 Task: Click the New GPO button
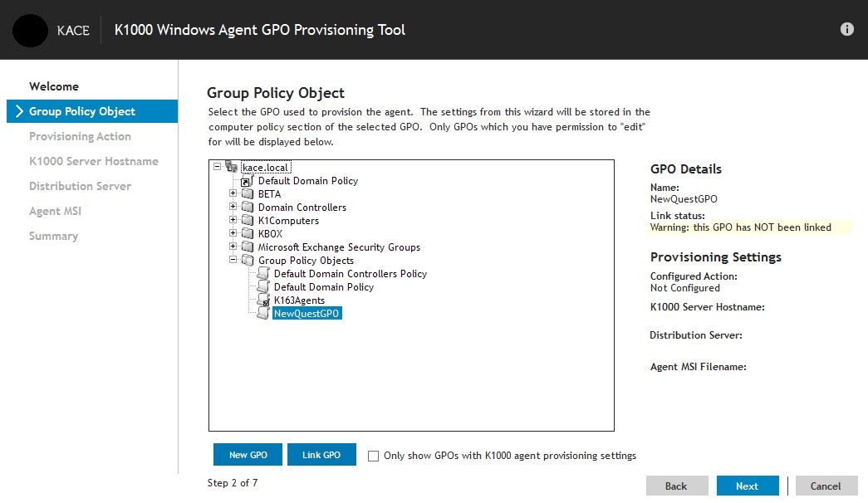248,455
